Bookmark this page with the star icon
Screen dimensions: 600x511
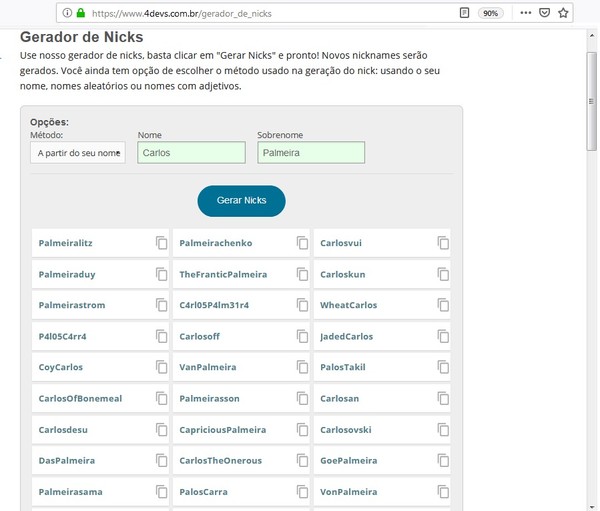coord(563,14)
